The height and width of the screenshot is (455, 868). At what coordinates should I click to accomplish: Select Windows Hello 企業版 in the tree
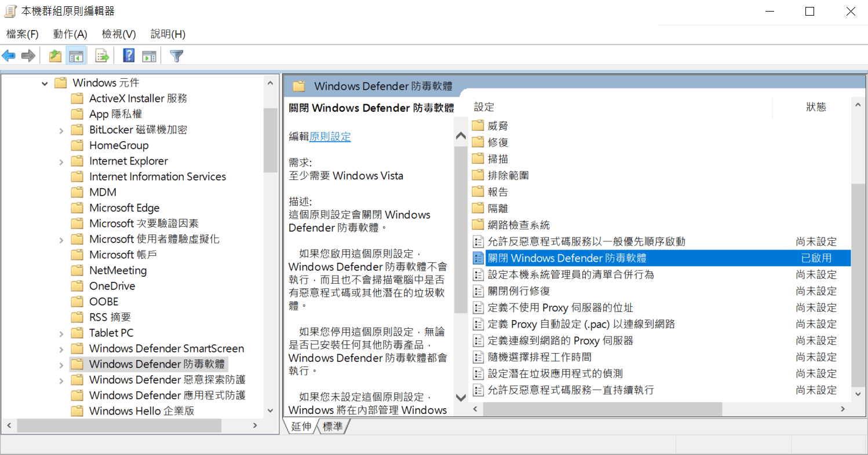click(x=142, y=411)
